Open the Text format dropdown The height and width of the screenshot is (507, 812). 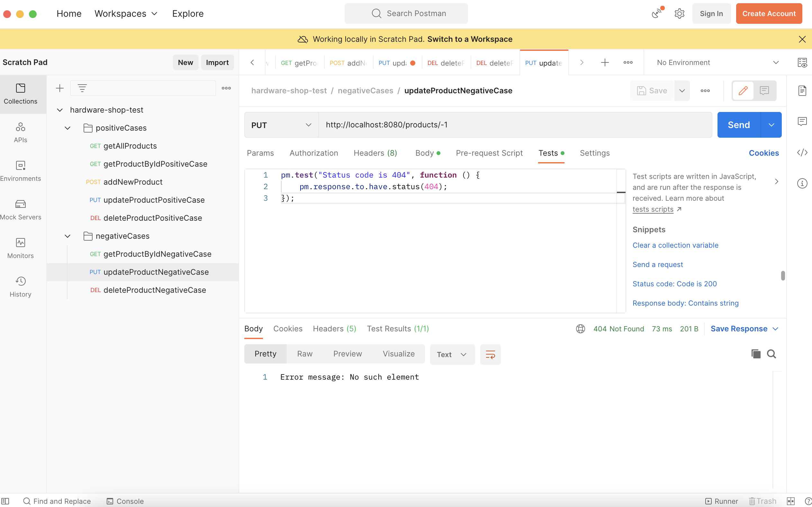pyautogui.click(x=452, y=355)
